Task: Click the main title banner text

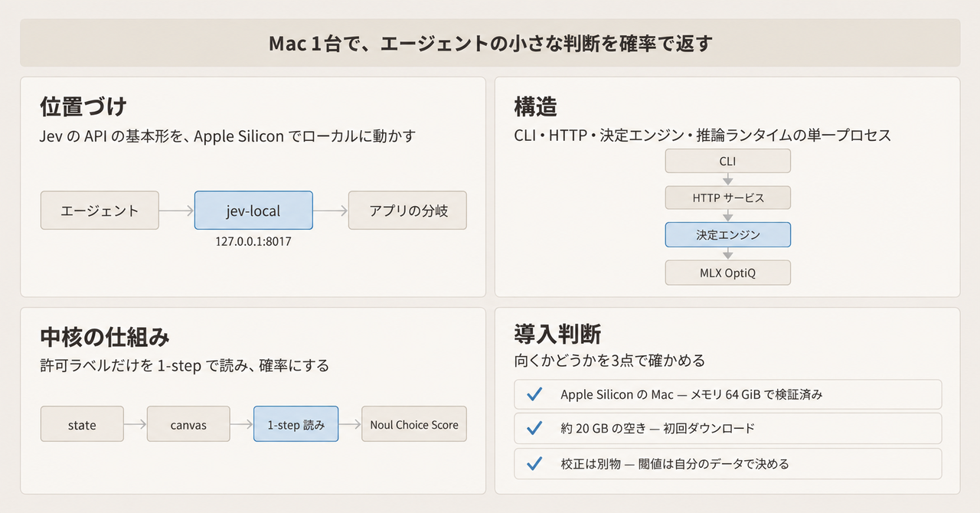Action: tap(490, 43)
